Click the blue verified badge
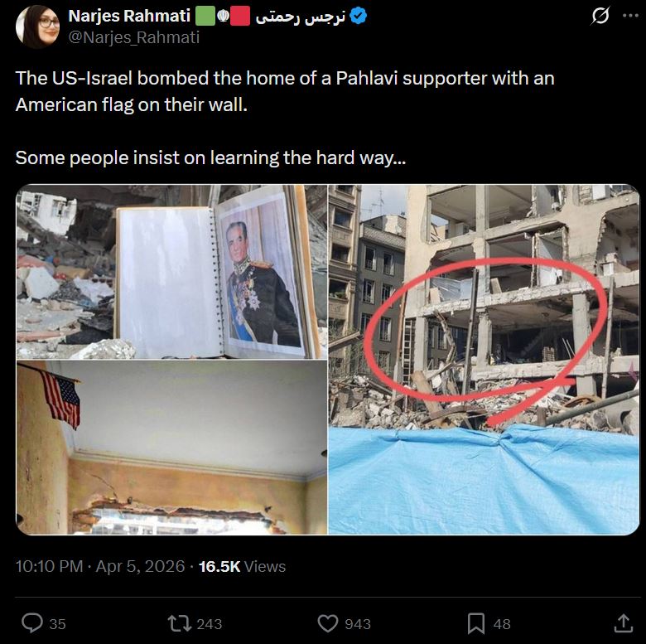Viewport: 646px width, 644px height. 358,17
